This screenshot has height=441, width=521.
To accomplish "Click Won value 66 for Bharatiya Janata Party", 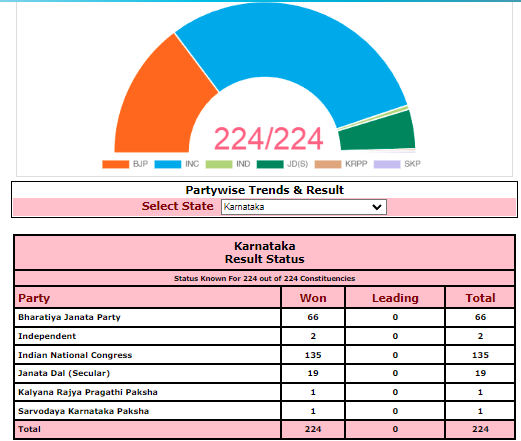I will click(313, 317).
